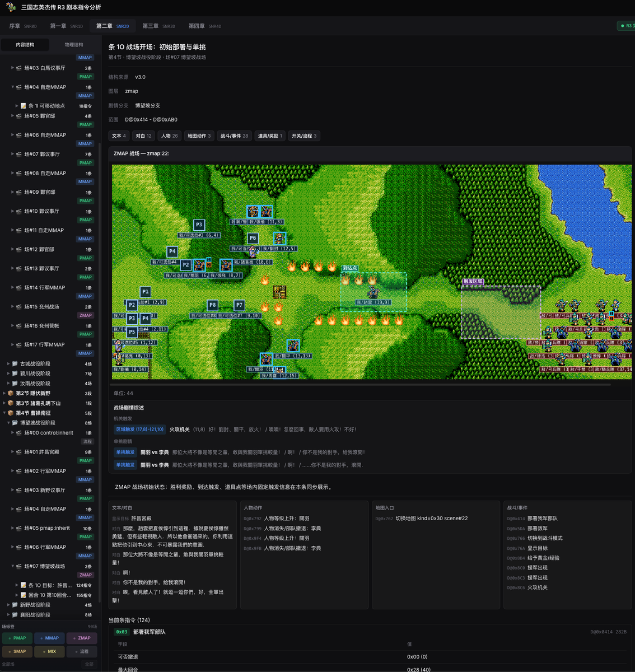
Task: Click the 触发区域 purple zone label
Action: 473,282
